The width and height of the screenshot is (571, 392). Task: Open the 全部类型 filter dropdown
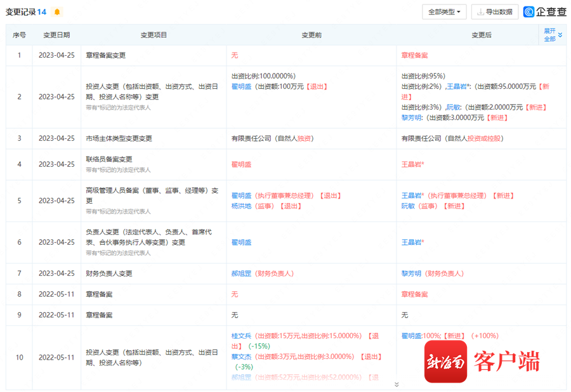444,12
